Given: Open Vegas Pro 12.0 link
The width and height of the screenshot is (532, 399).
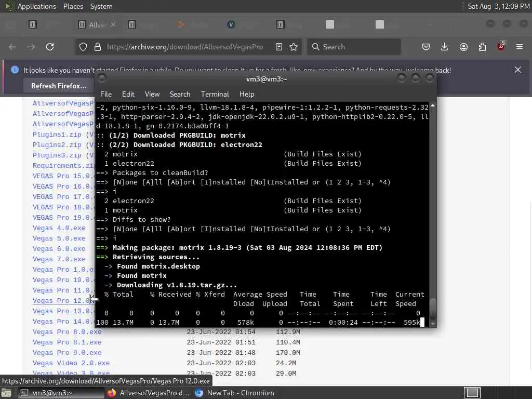Looking at the screenshot, I should 61,301.
